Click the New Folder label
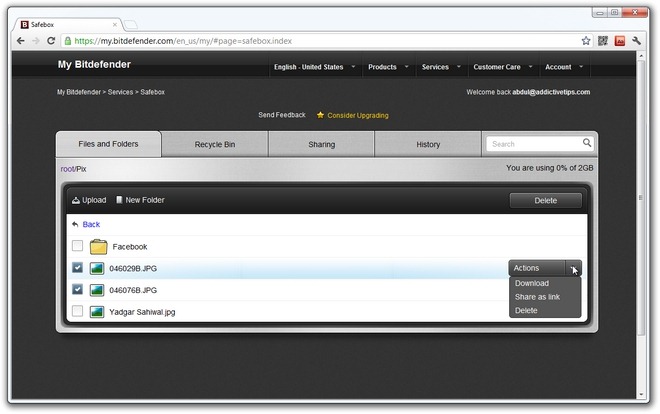 point(145,200)
